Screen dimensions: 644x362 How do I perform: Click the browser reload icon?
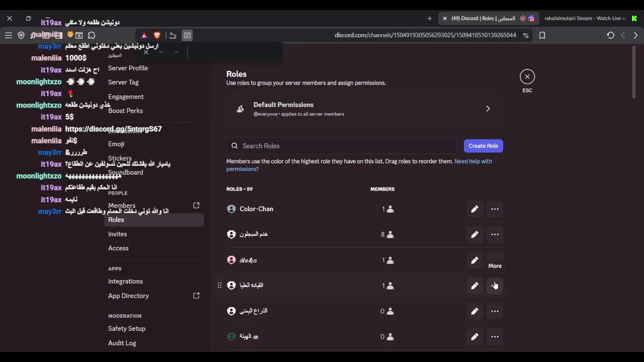click(610, 35)
